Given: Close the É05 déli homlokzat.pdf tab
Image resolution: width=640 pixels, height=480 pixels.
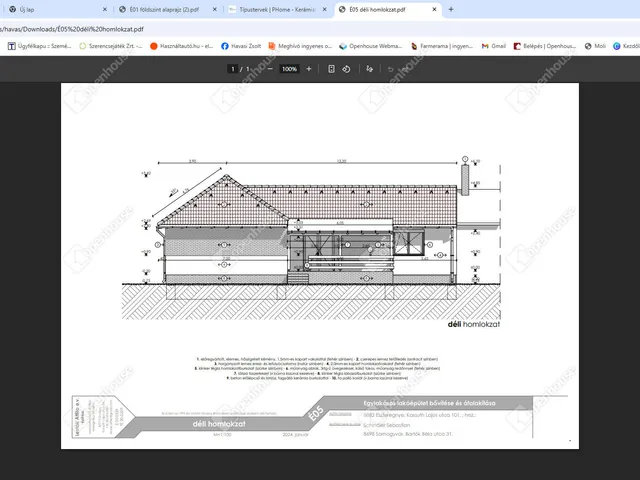Looking at the screenshot, I should [x=434, y=9].
